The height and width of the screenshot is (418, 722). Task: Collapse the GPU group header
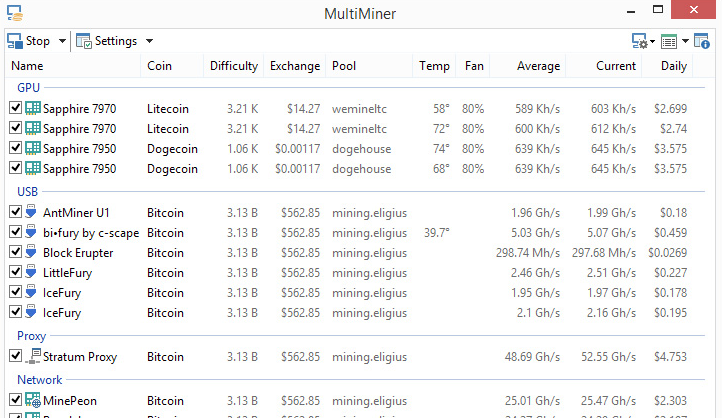pyautogui.click(x=28, y=87)
